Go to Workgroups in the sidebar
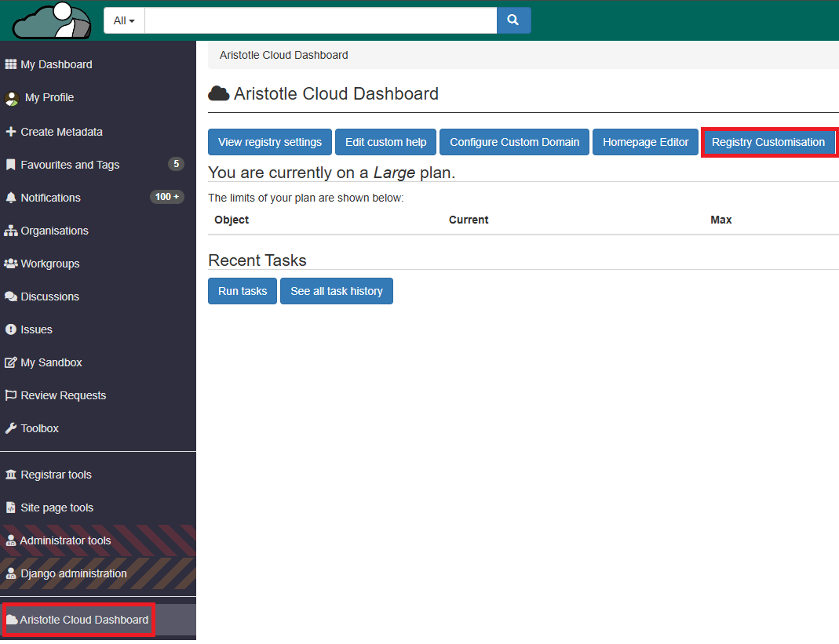839x644 pixels. [x=49, y=264]
